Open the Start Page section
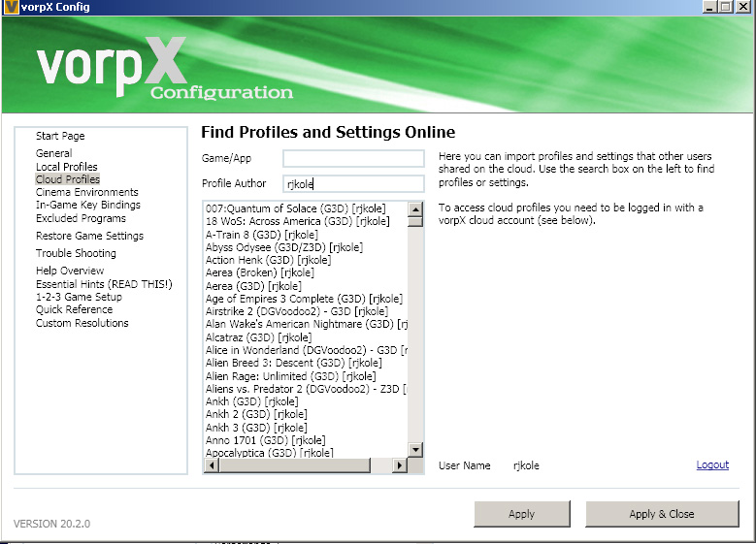This screenshot has height=544, width=756. 60,136
